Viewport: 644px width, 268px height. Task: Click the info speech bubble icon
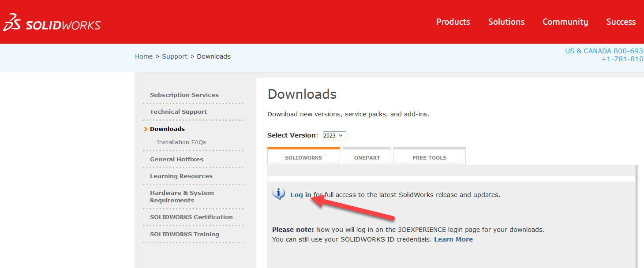point(279,194)
